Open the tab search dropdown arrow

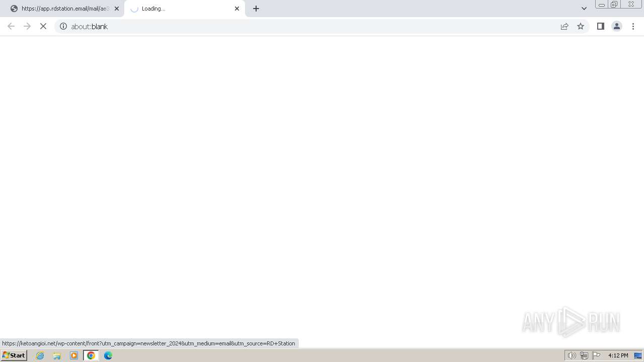tap(584, 9)
